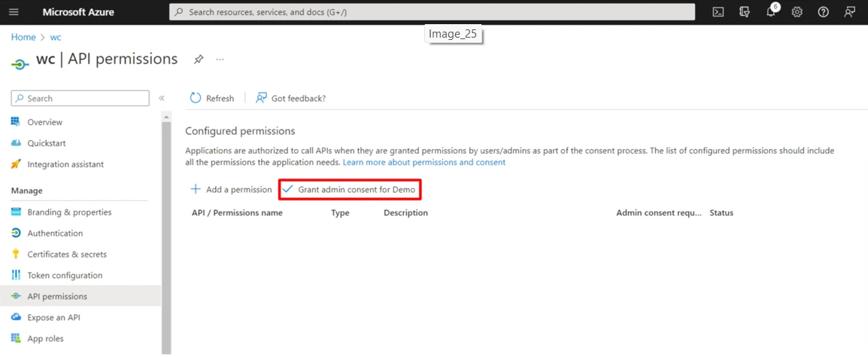Click the App roles icon
This screenshot has height=357, width=868.
click(x=16, y=338)
